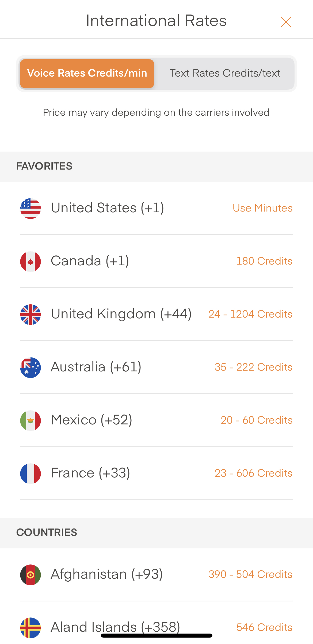Close the International Rates screen

[286, 22]
